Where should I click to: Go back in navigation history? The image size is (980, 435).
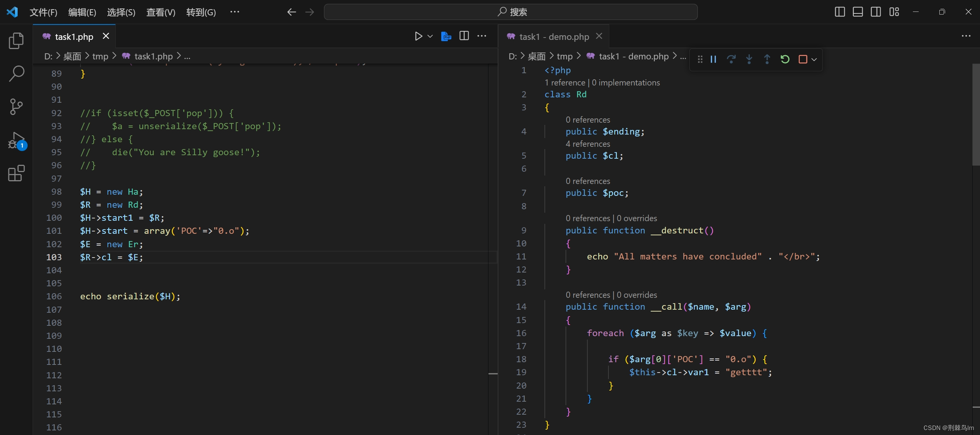click(291, 12)
